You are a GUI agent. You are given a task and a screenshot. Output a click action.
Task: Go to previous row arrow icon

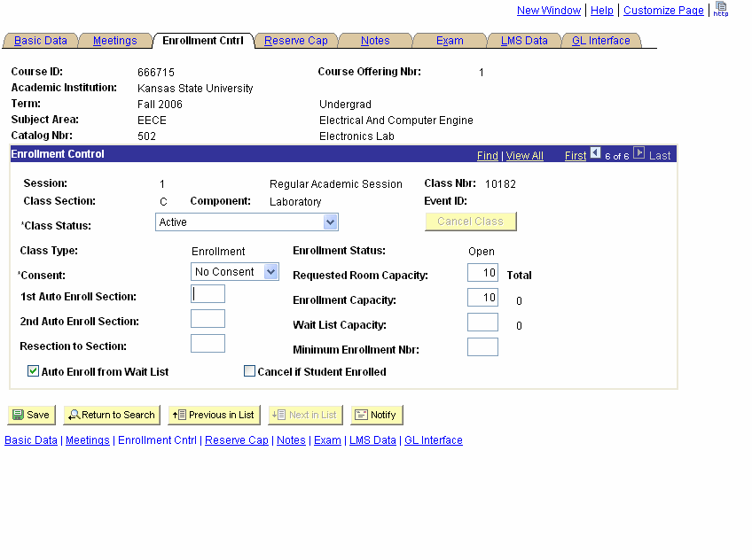[x=595, y=152]
